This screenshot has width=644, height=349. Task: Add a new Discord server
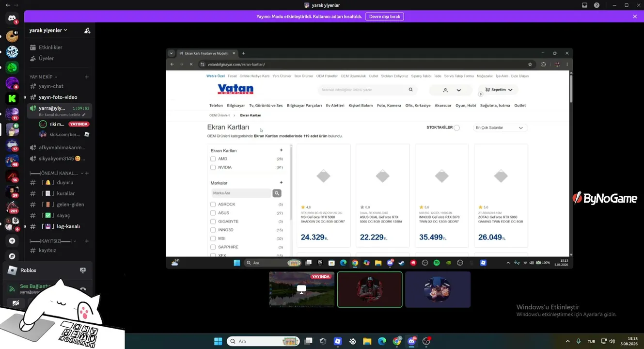click(12, 241)
